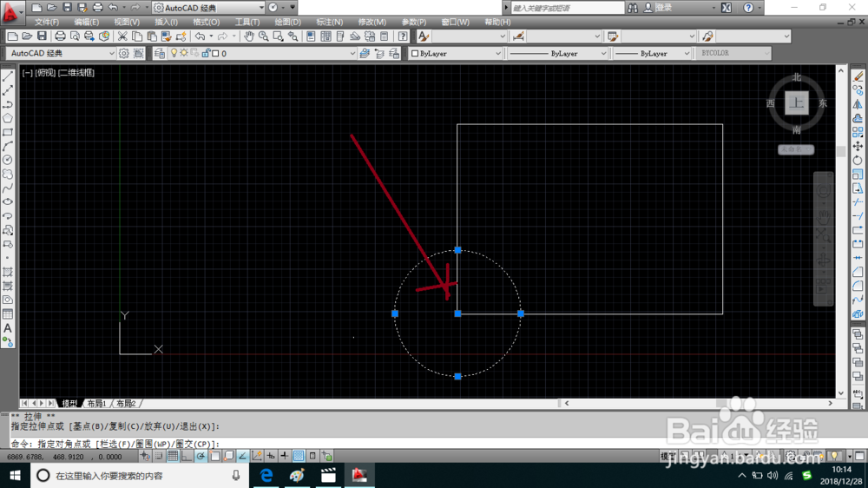Screen dimensions: 868x488
Task: Toggle Dynamic Input in status bar
Action: (x=271, y=456)
